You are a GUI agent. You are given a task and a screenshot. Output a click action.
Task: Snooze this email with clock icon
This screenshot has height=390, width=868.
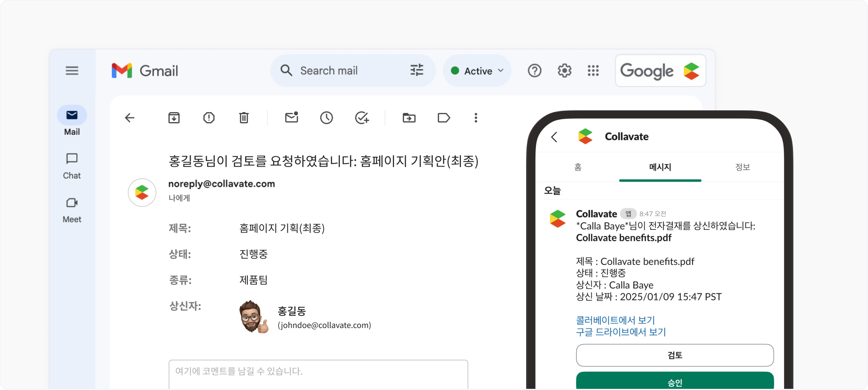click(327, 118)
